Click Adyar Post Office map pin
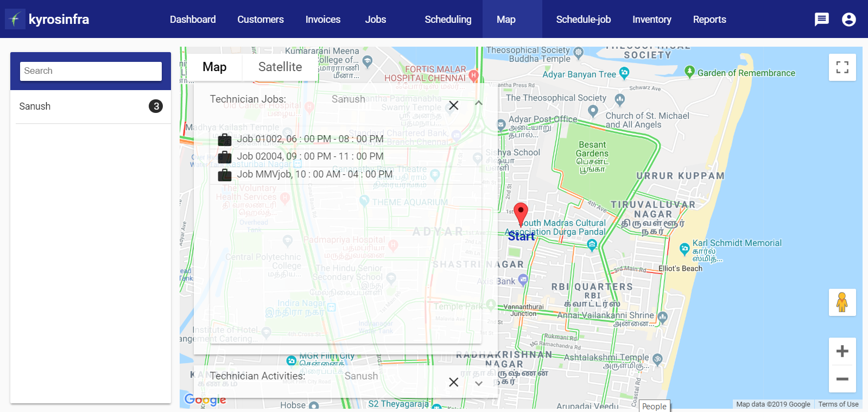 tap(501, 125)
